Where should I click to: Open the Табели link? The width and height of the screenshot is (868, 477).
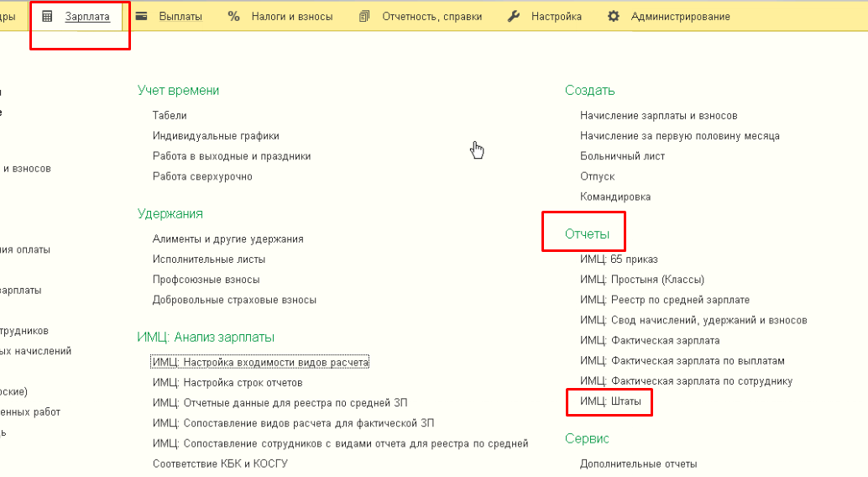click(170, 115)
